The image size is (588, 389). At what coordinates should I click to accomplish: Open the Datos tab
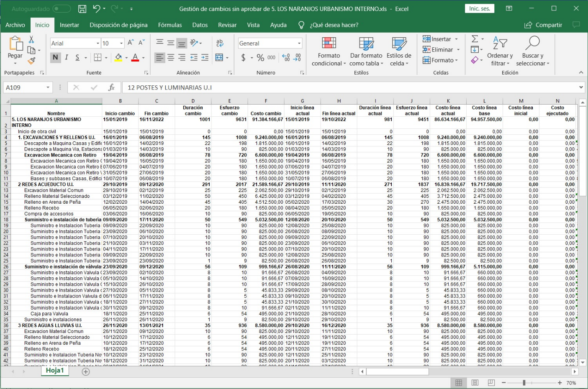point(200,25)
